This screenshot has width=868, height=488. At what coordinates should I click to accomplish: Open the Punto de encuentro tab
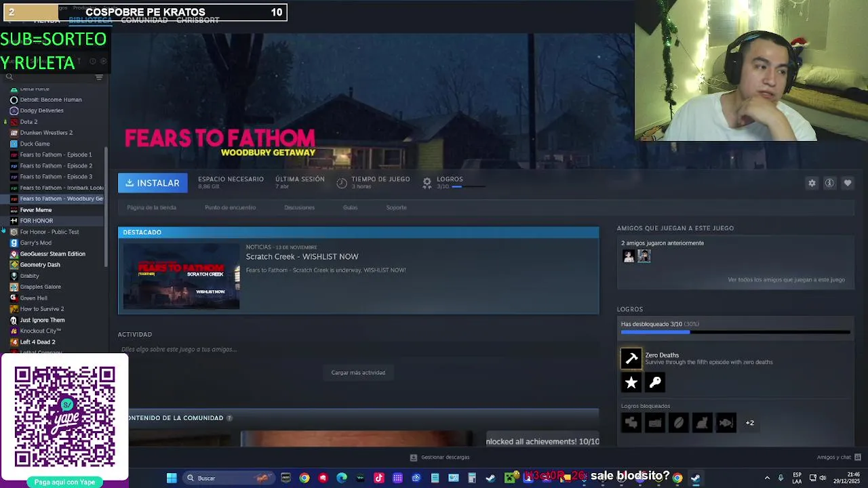pos(230,207)
